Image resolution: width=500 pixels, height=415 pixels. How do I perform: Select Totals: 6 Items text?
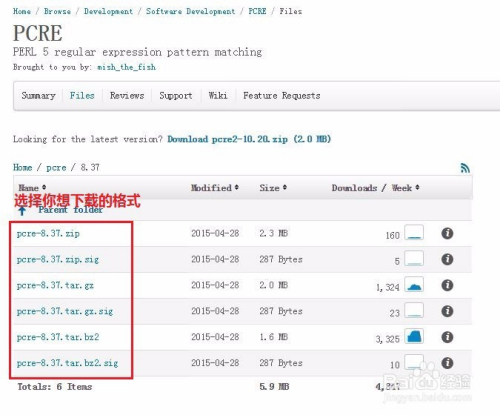click(x=55, y=387)
